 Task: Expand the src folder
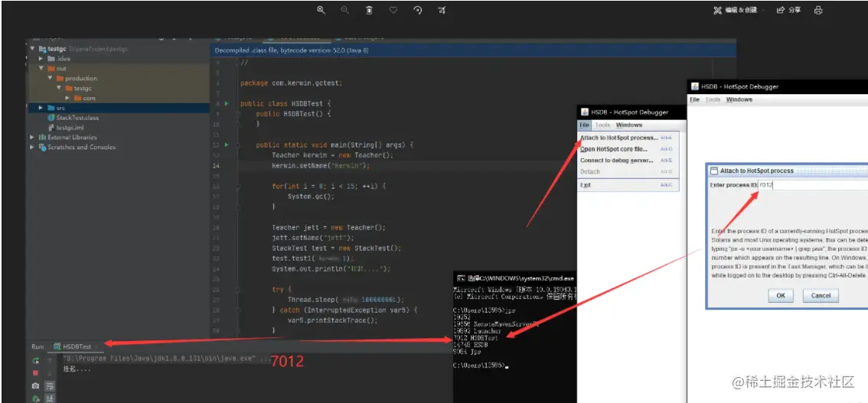(x=41, y=108)
